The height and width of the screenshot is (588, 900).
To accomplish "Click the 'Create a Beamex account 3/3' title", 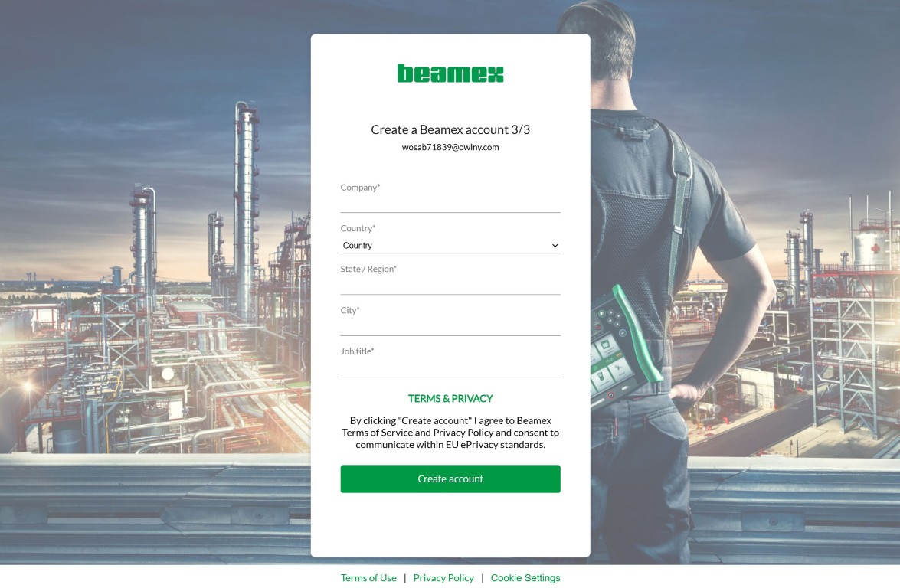I will 450,129.
